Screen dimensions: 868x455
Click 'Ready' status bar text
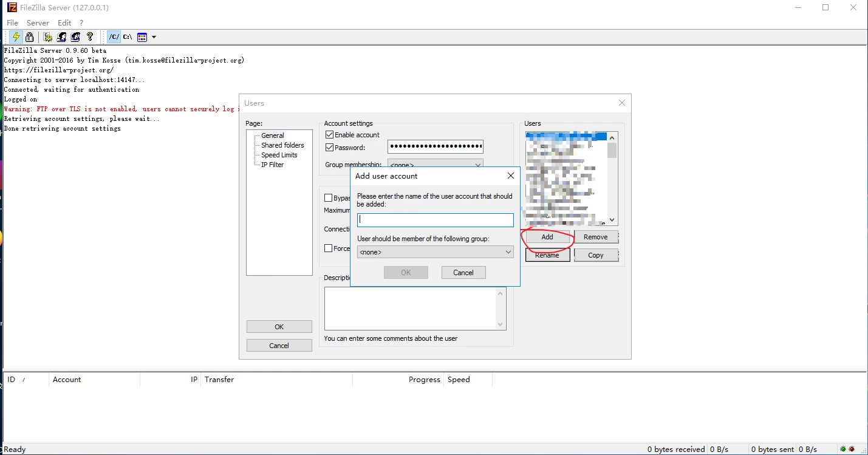pos(15,450)
